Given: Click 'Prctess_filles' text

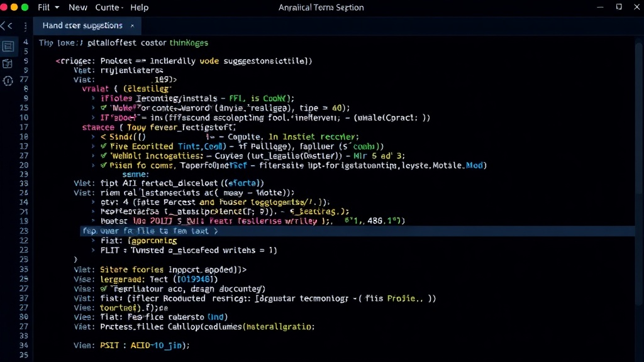Looking at the screenshot, I should 132,327.
